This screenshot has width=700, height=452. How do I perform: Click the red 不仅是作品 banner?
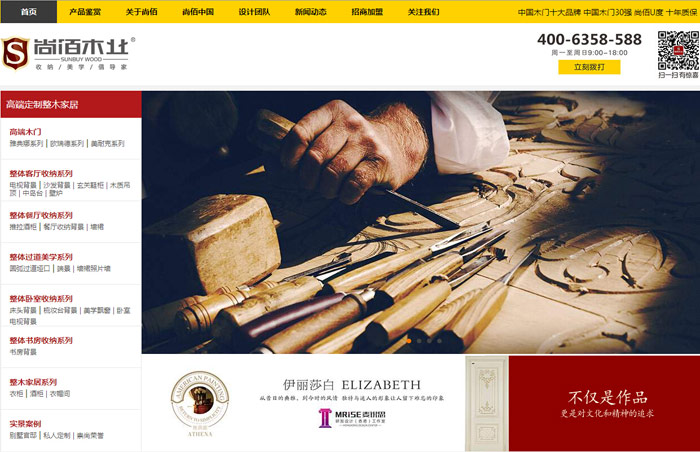click(604, 403)
